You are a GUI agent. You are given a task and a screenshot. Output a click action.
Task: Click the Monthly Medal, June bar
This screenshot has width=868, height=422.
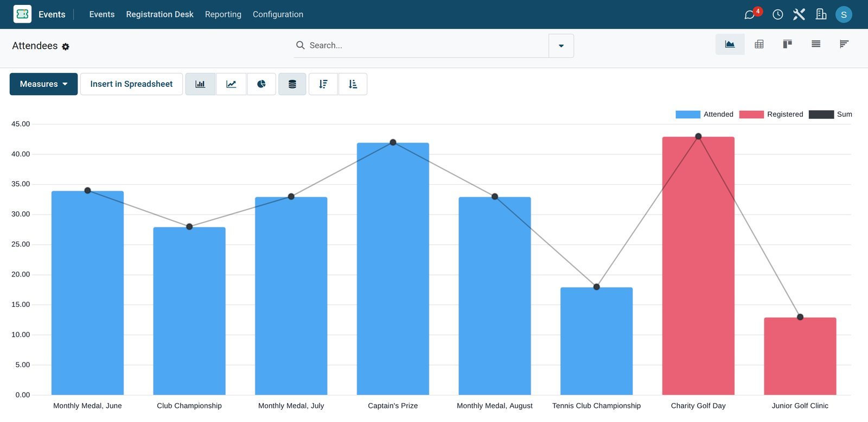coord(87,293)
